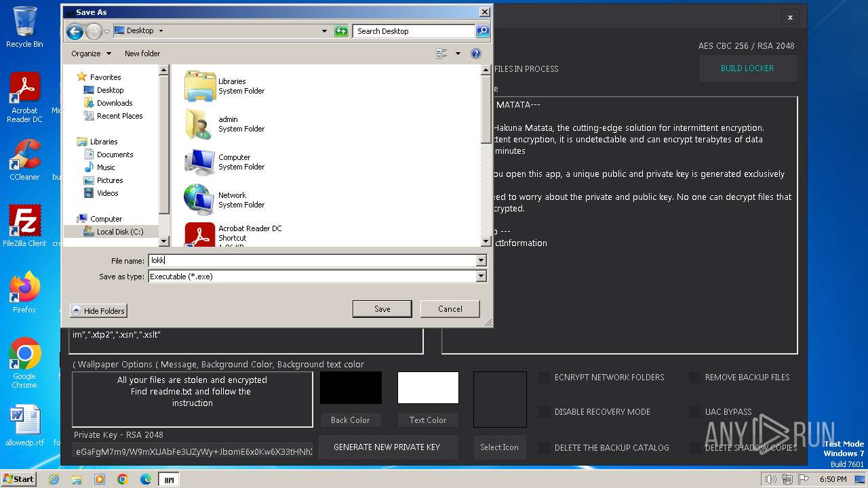Click the Forward arrow in Save As dialog
The width and height of the screenshot is (868, 488).
(x=94, y=31)
